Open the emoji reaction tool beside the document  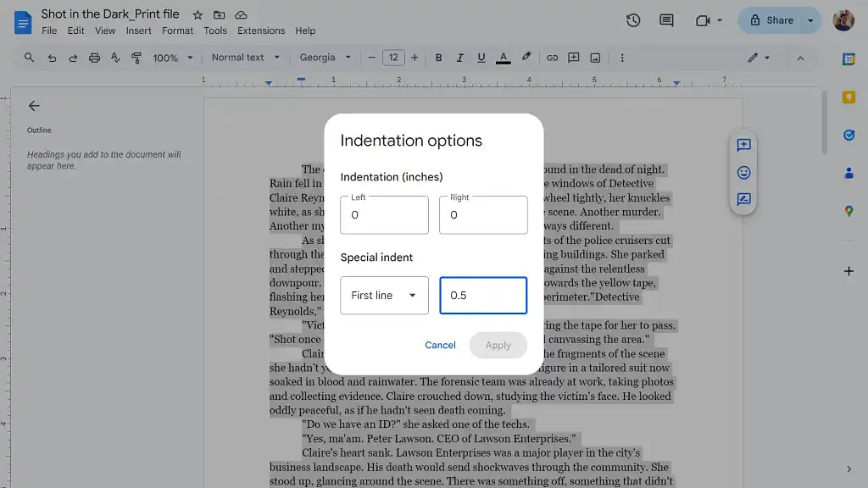pyautogui.click(x=743, y=172)
